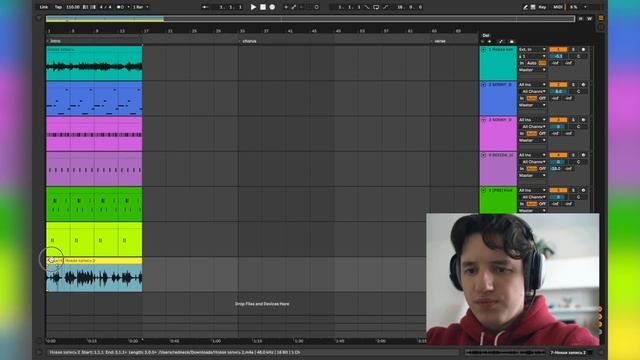This screenshot has width=640, height=360.
Task: Fold track 5 green with its unfold arrow
Action: click(484, 190)
